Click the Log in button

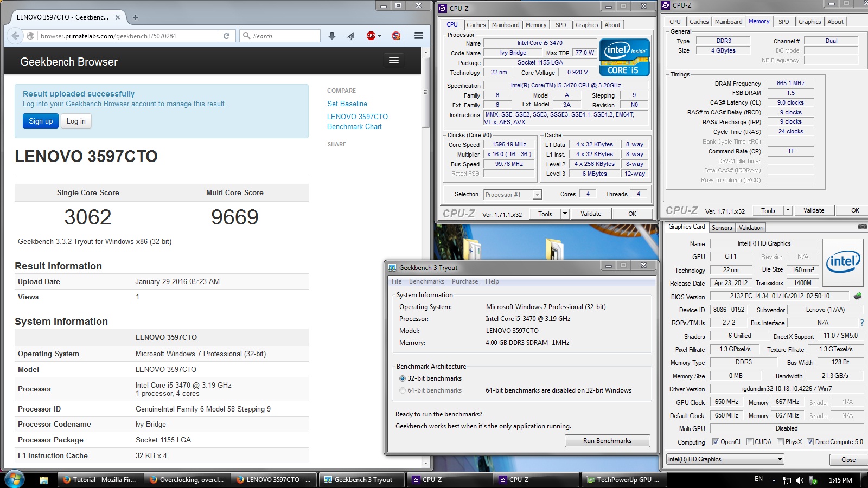[76, 121]
